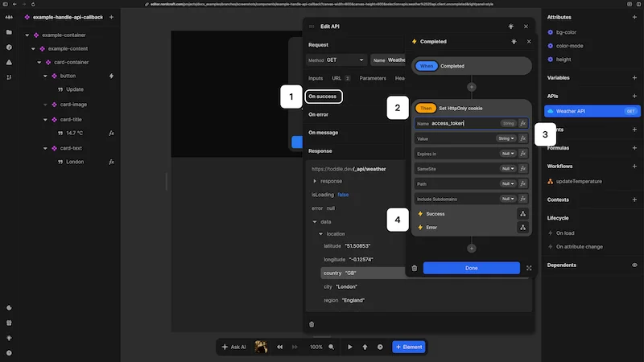Click the undo double-arrow in bottom toolbar
The image size is (644, 362).
point(279,347)
